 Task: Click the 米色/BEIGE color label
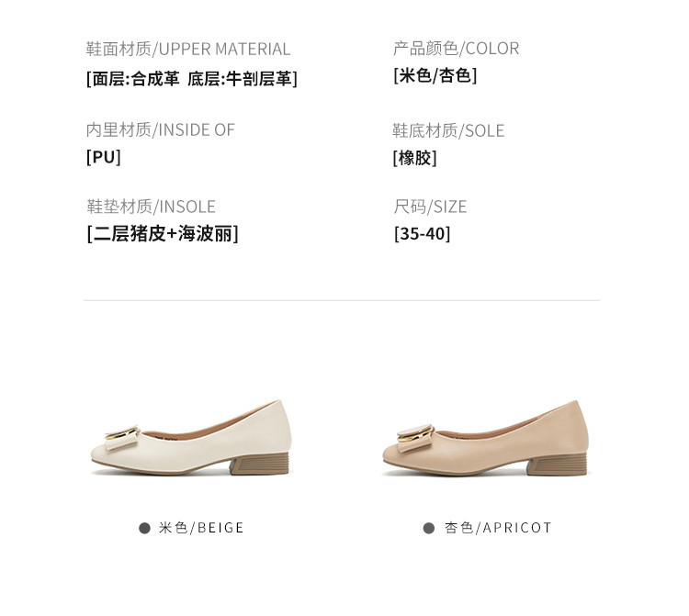click(201, 528)
